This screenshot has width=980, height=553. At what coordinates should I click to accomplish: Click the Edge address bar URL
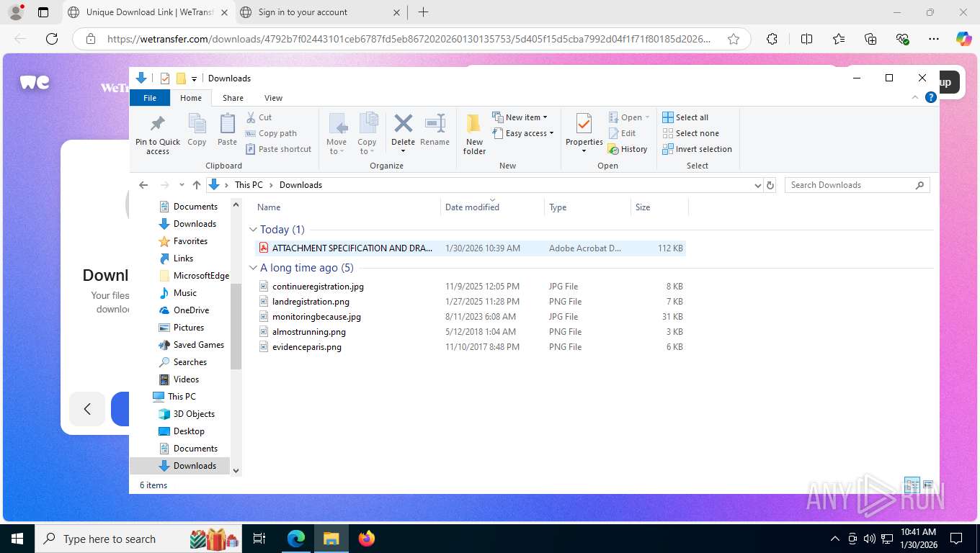(x=409, y=40)
